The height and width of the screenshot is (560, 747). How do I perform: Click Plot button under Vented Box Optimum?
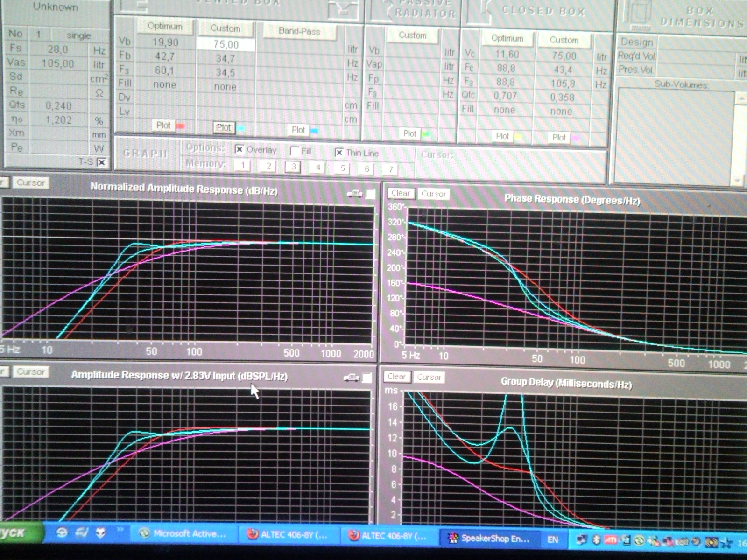pos(163,125)
